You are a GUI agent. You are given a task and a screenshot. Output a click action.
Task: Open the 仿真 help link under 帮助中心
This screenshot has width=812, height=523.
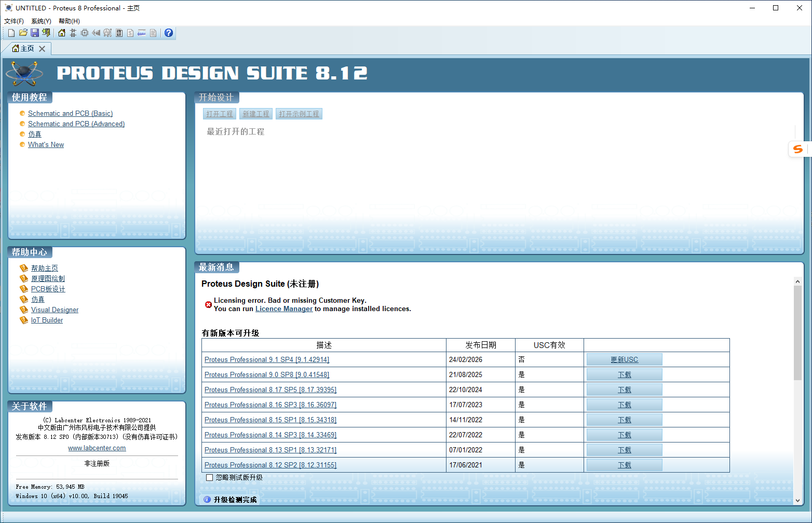pos(38,299)
